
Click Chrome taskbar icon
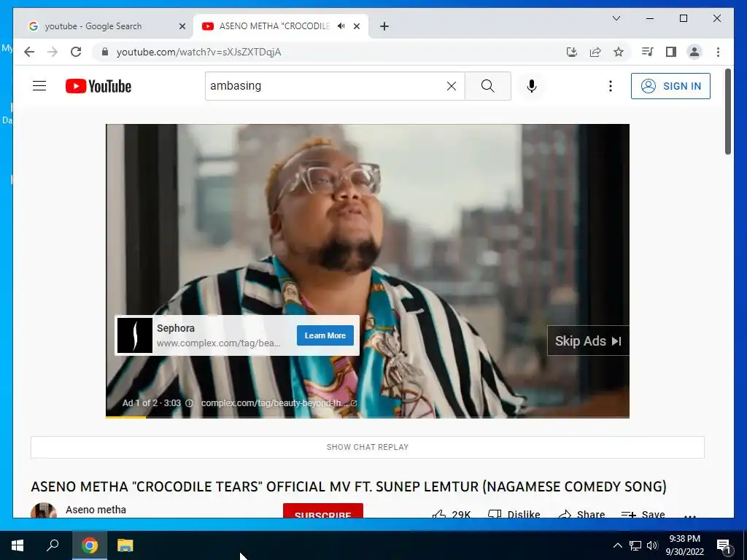89,545
